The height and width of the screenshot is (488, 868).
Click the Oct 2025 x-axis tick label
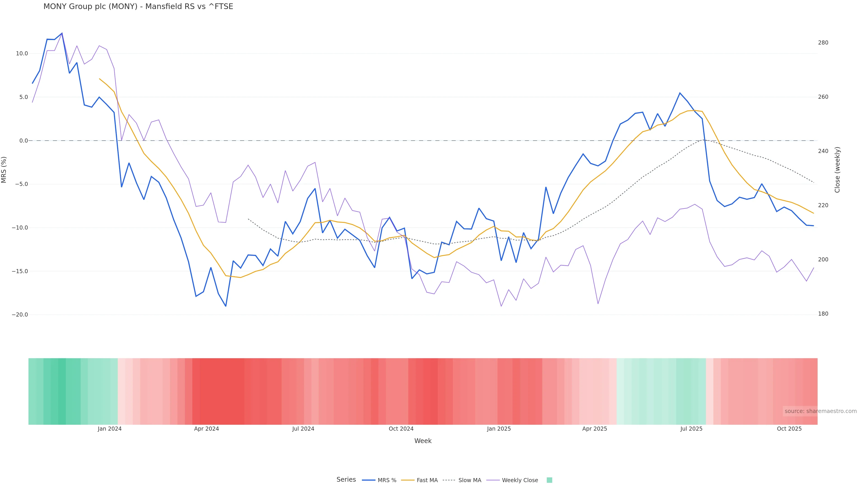[789, 429]
